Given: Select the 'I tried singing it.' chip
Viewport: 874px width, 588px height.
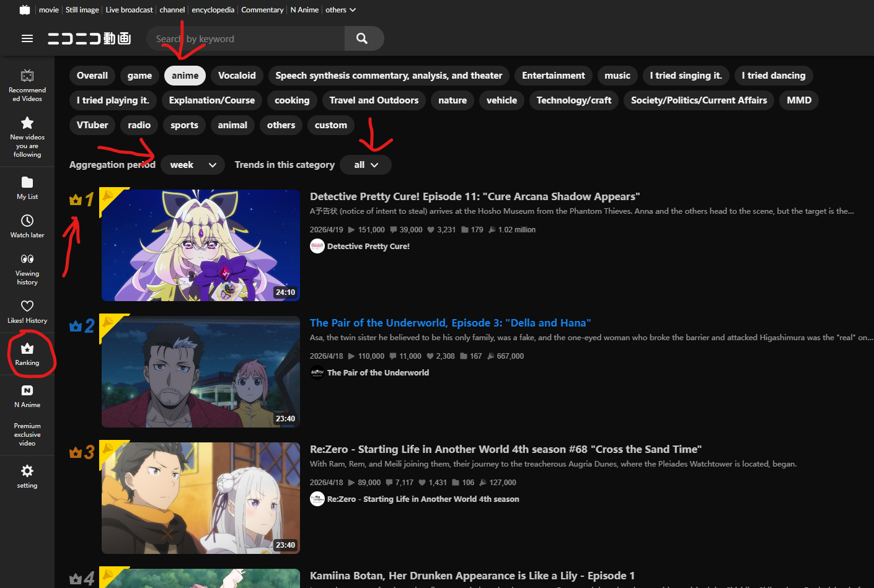Looking at the screenshot, I should coord(686,76).
